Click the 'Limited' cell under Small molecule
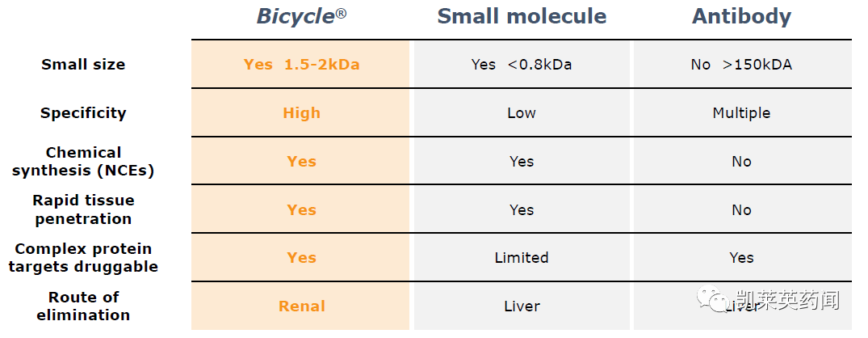 522,258
